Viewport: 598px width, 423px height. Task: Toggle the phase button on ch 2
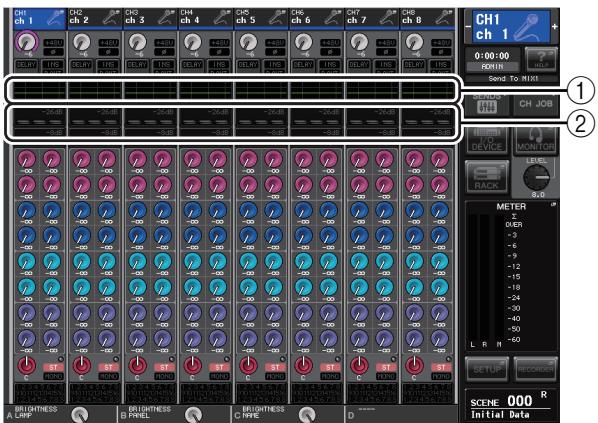(x=109, y=52)
